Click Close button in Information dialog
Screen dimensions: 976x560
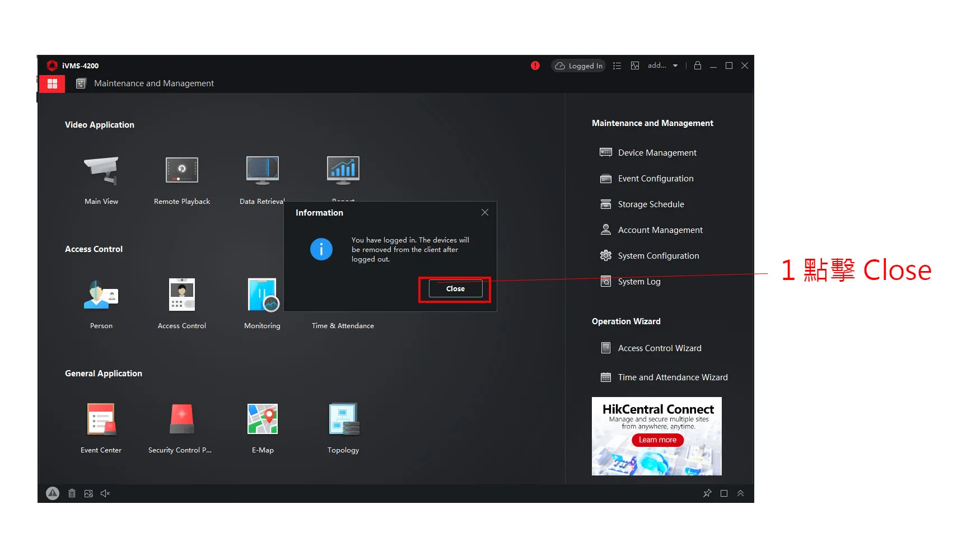[455, 288]
